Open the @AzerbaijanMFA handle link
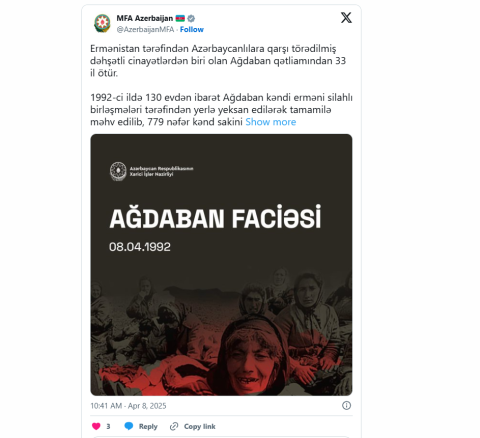 (x=145, y=29)
